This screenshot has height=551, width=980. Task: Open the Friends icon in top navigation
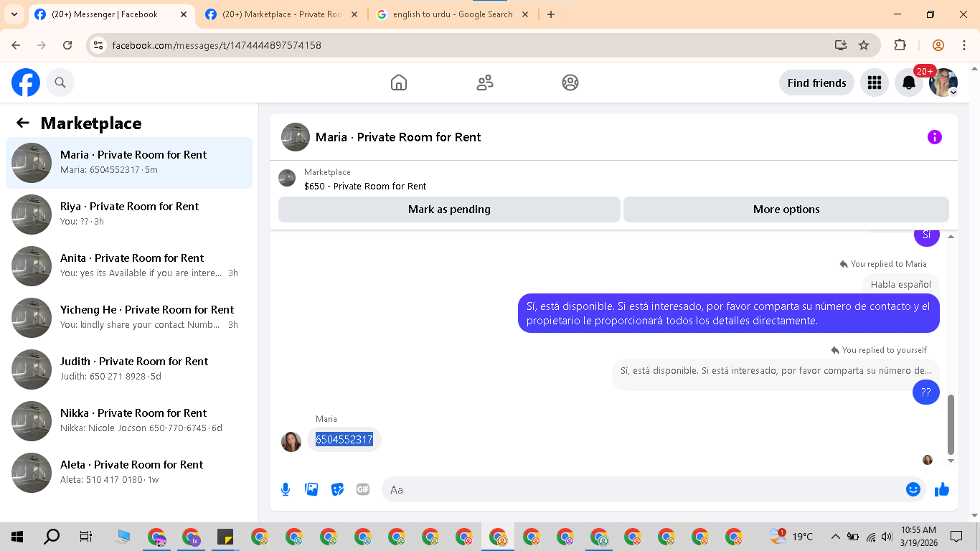pyautogui.click(x=485, y=83)
